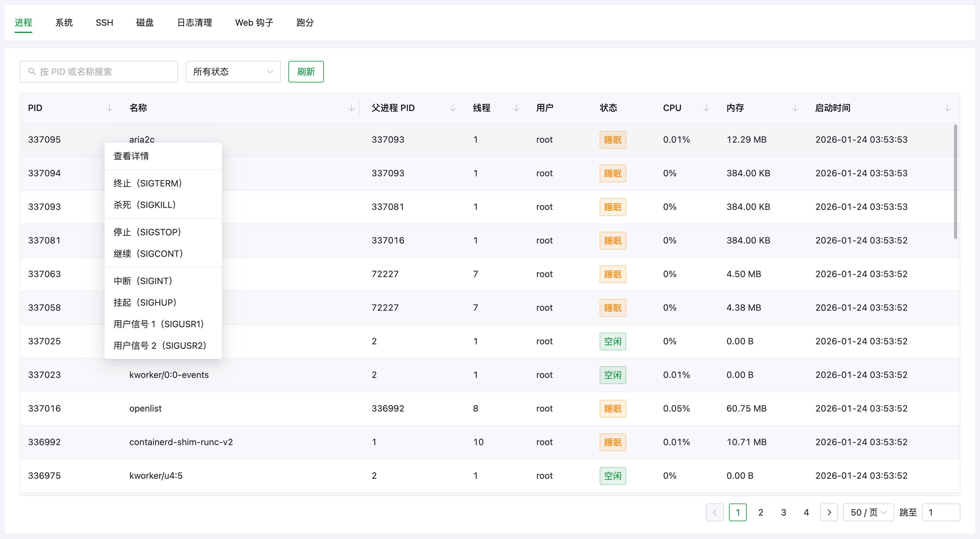Sort by the 父进程 PID column arrow
Image resolution: width=980 pixels, height=539 pixels.
pyautogui.click(x=453, y=108)
